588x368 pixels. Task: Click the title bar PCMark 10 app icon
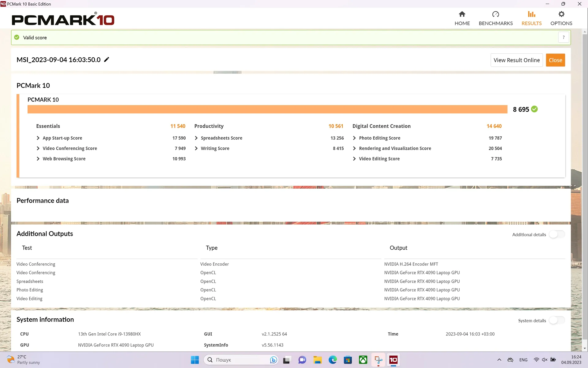[3, 4]
